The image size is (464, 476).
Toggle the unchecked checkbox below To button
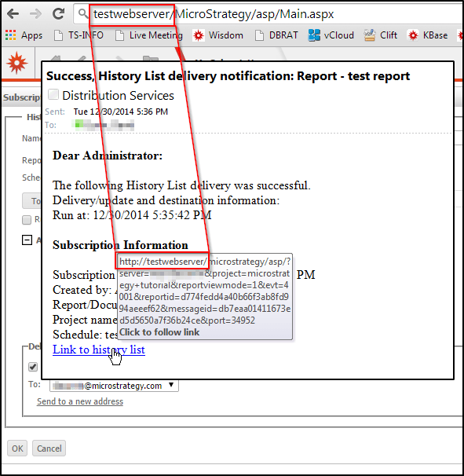[x=27, y=219]
